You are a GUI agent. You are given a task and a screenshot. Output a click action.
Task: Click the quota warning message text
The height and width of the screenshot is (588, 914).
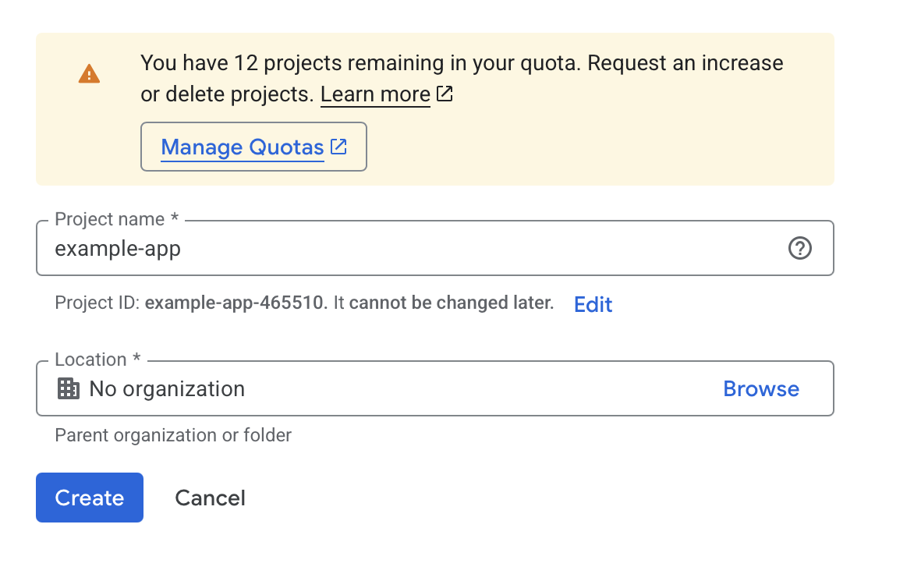[462, 63]
